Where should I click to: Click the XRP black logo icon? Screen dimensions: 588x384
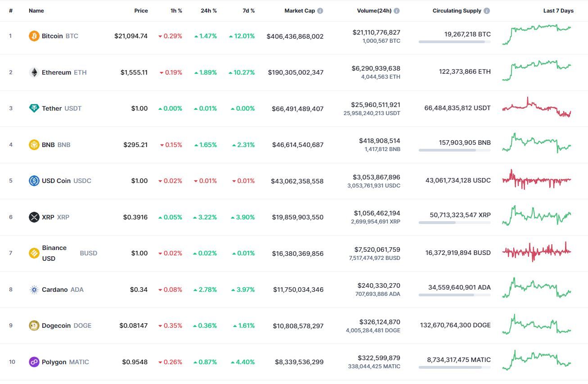click(34, 217)
